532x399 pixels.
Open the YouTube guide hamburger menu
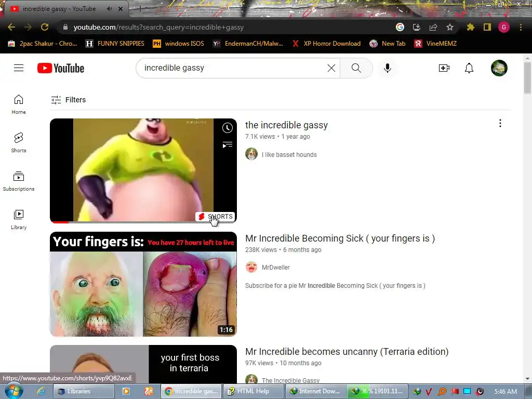pyautogui.click(x=19, y=68)
